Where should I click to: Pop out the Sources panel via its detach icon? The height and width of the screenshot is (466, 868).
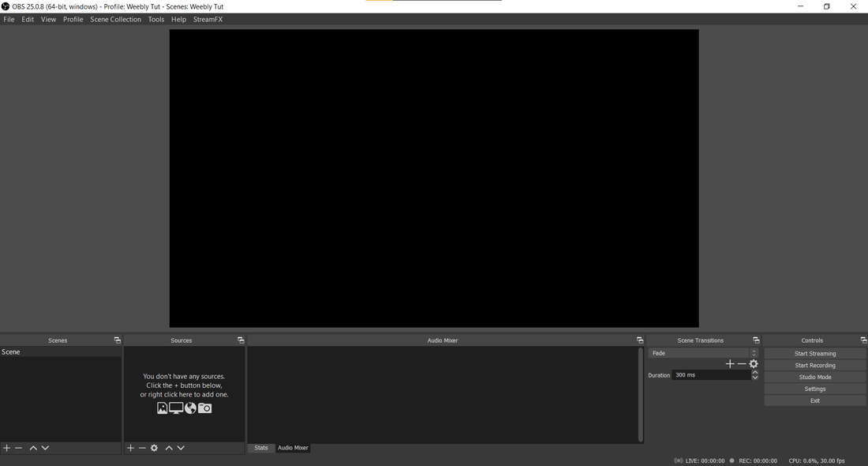click(x=241, y=340)
